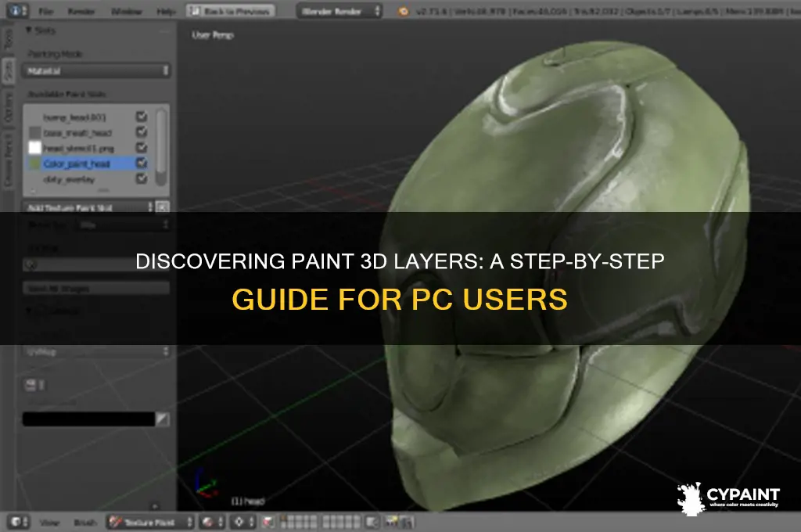Image resolution: width=801 pixels, height=532 pixels.
Task: Click the icon right of black swatch
Action: [163, 419]
